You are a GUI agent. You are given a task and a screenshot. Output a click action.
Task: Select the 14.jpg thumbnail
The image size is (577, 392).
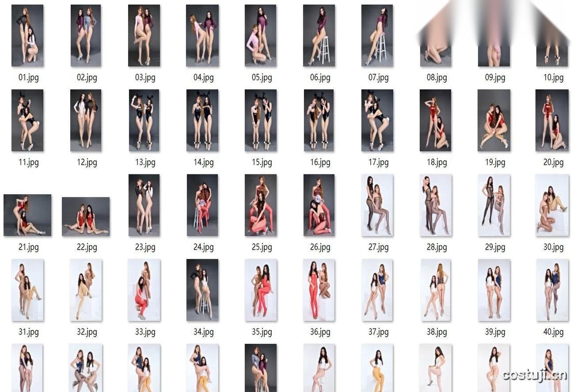pyautogui.click(x=202, y=121)
